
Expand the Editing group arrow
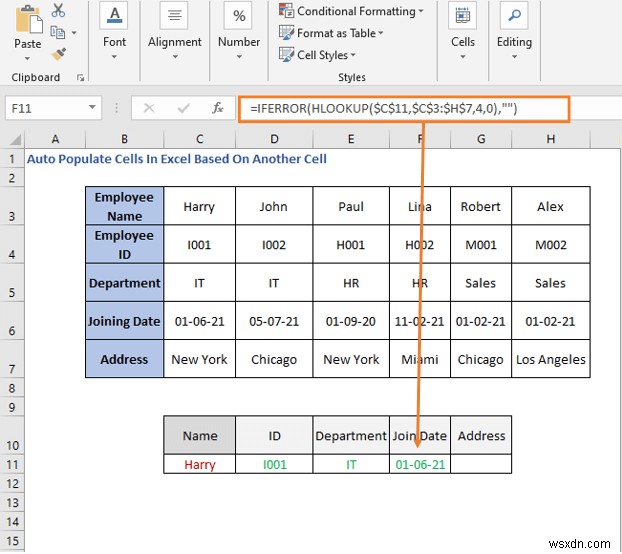514,57
